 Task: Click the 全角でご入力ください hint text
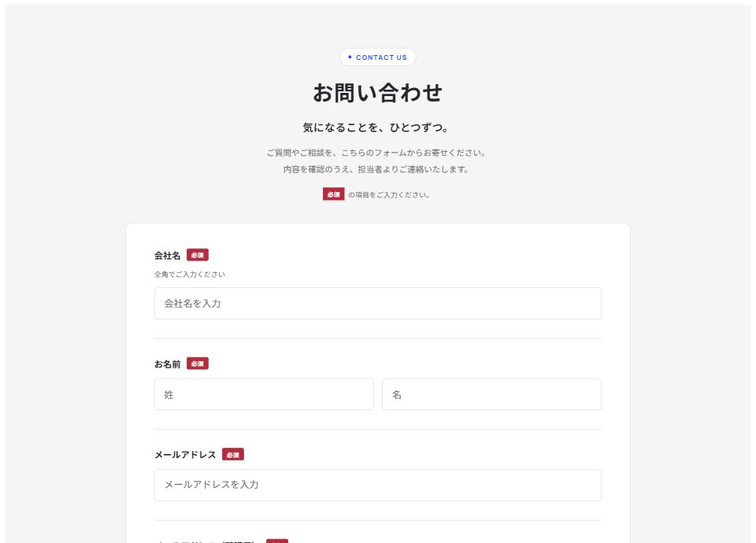point(190,275)
